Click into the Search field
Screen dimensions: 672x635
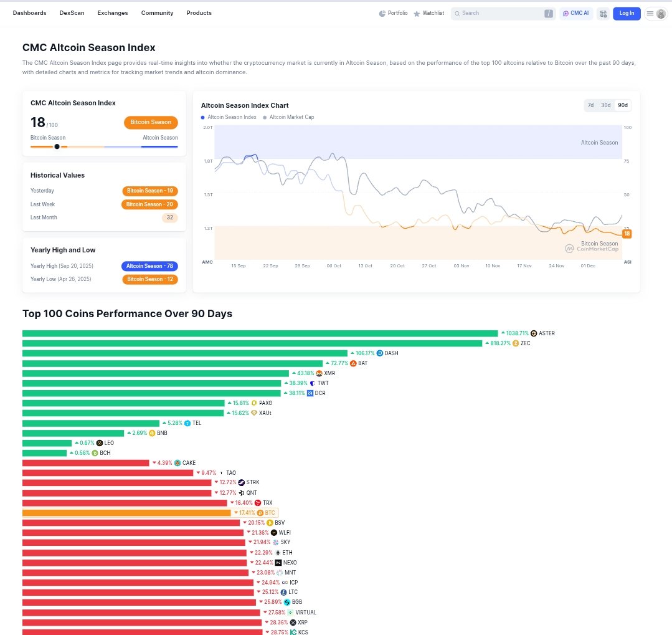498,13
